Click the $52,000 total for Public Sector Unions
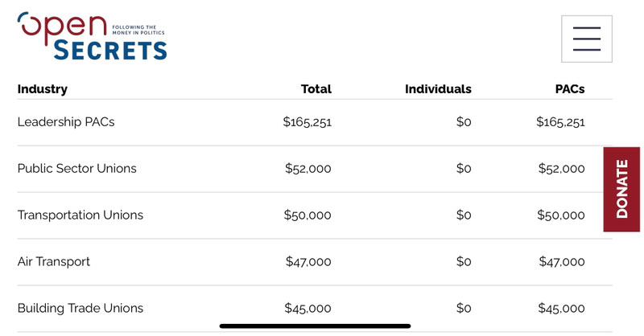 click(x=308, y=169)
